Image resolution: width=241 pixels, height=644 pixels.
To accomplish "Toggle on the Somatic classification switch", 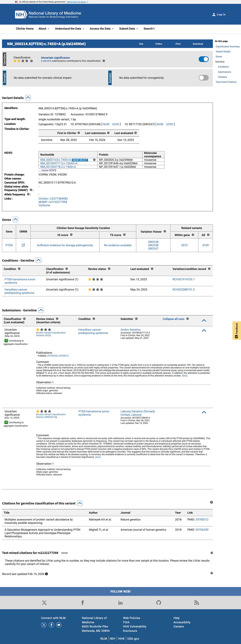I will tap(204, 78).
